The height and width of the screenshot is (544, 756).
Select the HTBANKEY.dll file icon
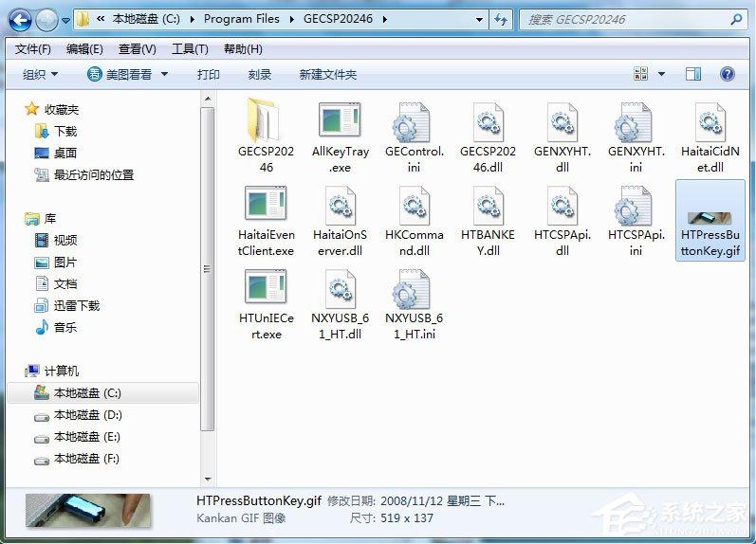click(x=488, y=206)
